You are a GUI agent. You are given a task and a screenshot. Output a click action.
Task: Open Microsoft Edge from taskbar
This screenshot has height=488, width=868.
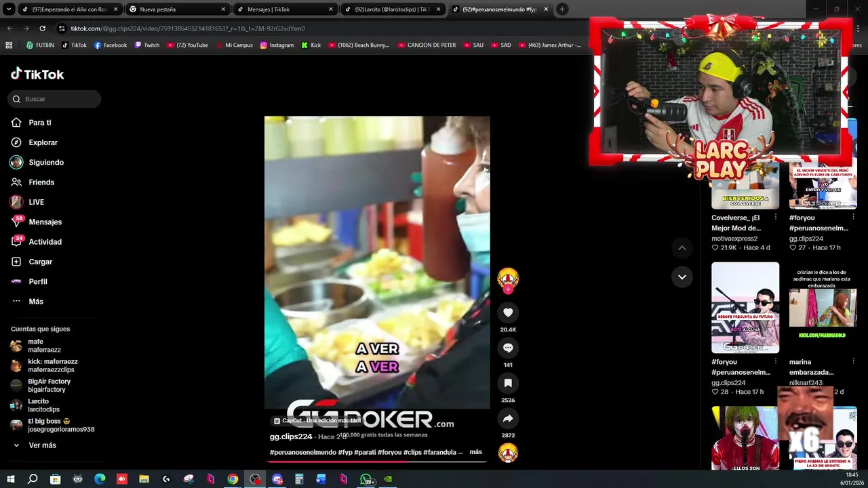pos(100,479)
